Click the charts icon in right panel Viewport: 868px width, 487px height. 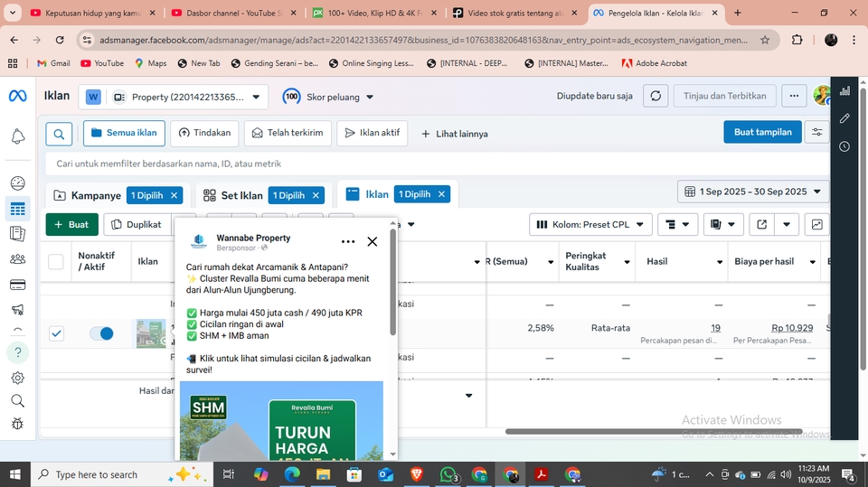[844, 90]
